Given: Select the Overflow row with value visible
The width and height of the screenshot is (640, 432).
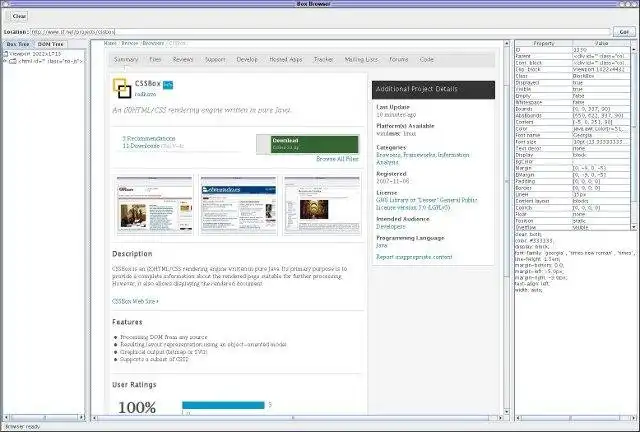Looking at the screenshot, I should point(573,227).
